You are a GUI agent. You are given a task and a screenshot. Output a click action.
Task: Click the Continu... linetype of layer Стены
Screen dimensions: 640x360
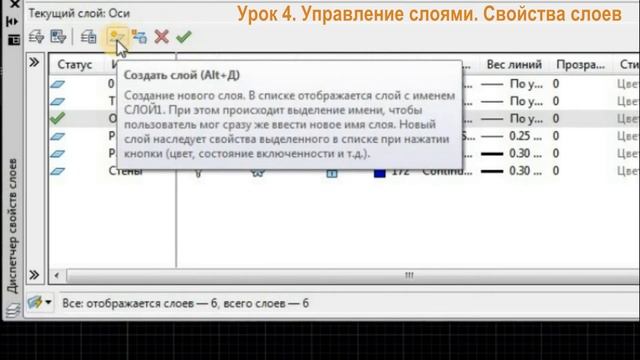pos(447,171)
